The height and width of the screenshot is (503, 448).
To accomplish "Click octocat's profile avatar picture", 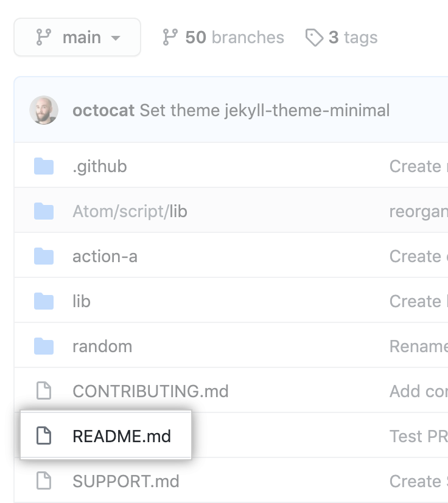I will click(x=43, y=110).
